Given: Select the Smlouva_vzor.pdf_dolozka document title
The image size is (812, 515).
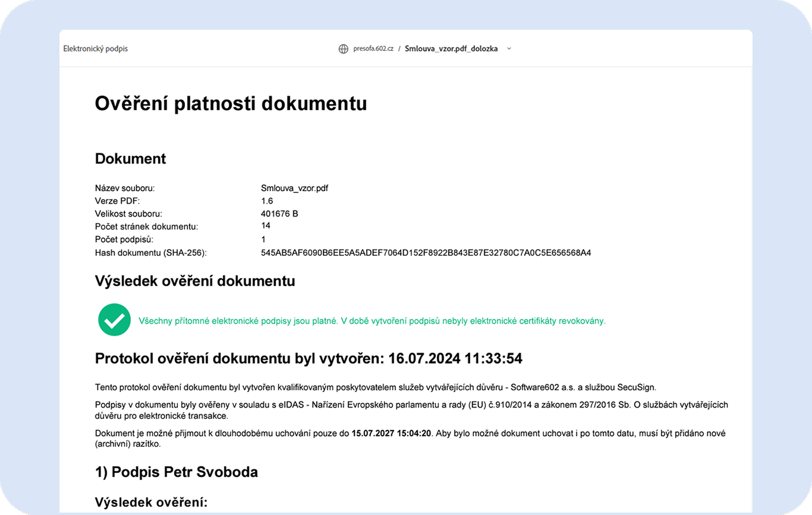Looking at the screenshot, I should pyautogui.click(x=451, y=49).
